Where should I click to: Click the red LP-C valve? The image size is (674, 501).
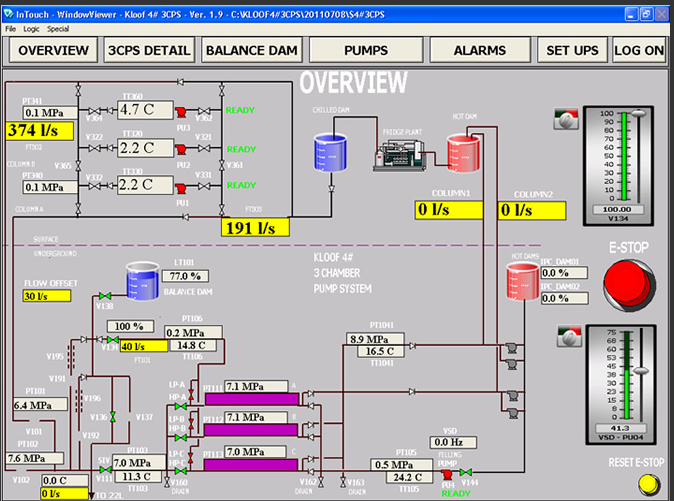pos(191,458)
